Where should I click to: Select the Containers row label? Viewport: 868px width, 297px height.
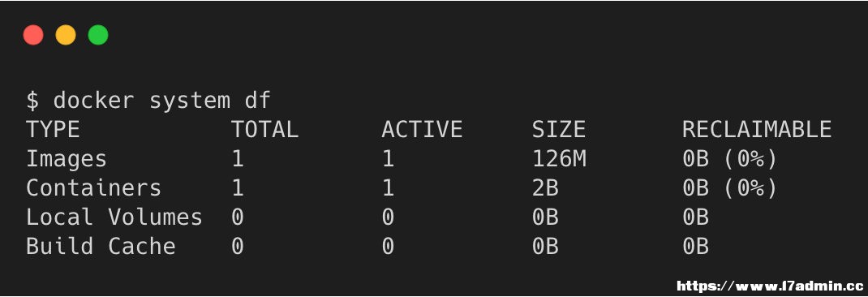[93, 187]
